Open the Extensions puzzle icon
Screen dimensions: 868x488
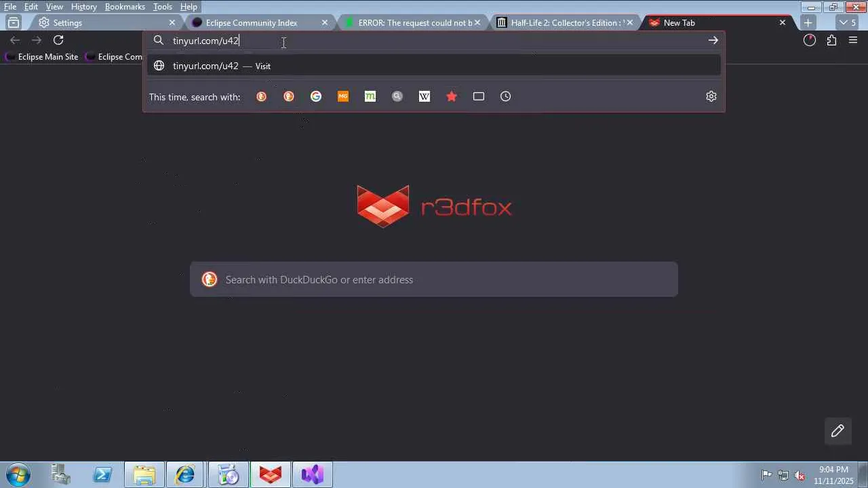[831, 41]
